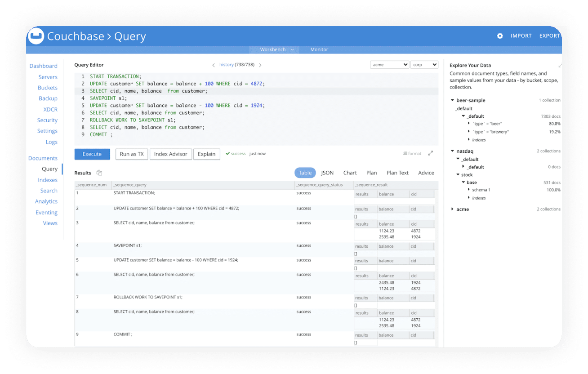
Task: Expand the query editor to full screen
Action: pyautogui.click(x=430, y=153)
